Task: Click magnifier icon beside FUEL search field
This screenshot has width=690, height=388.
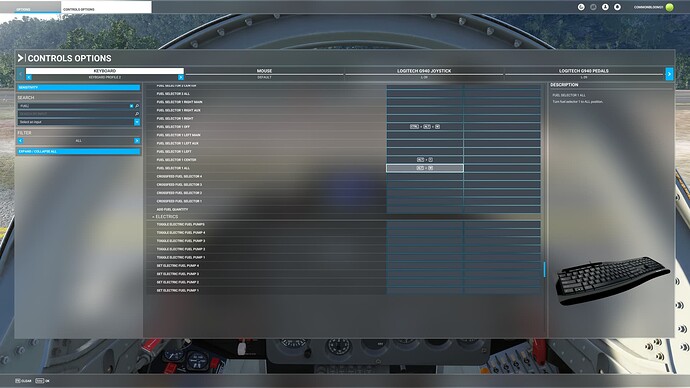Action: (x=137, y=106)
